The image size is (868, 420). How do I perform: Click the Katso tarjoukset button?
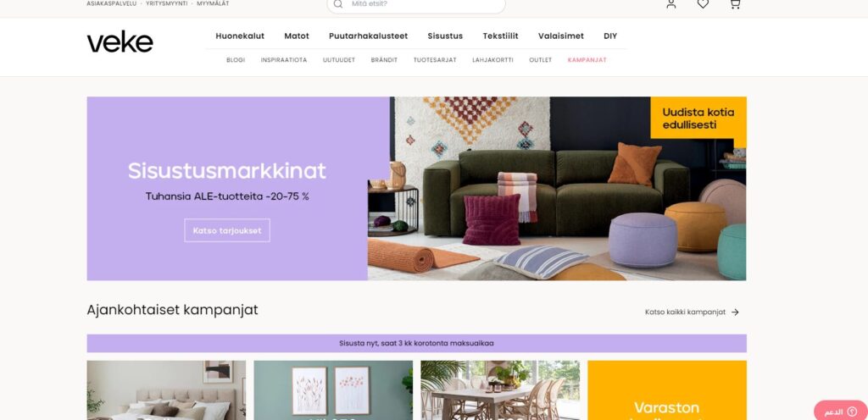pos(227,230)
